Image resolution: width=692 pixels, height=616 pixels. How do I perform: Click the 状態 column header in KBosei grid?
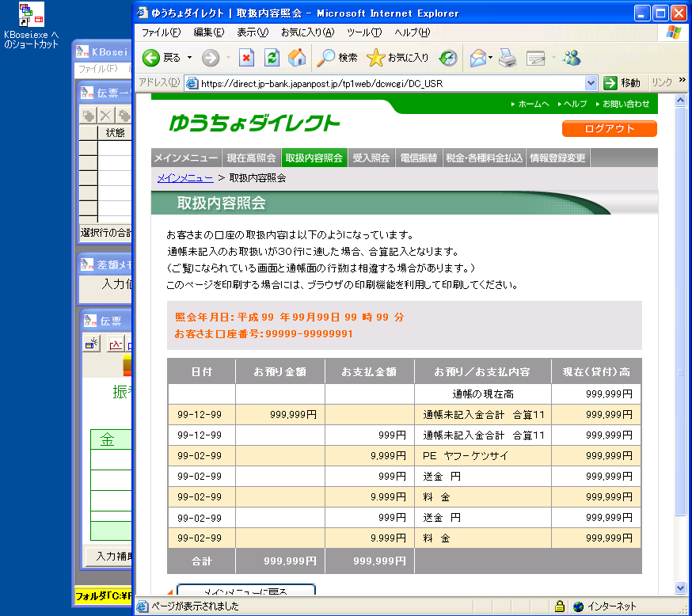[115, 132]
